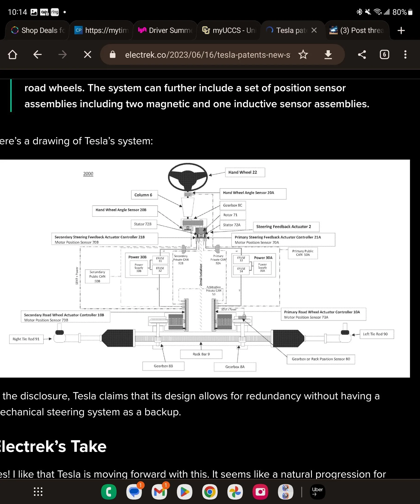Stop page loading with X icon

pyautogui.click(x=88, y=55)
